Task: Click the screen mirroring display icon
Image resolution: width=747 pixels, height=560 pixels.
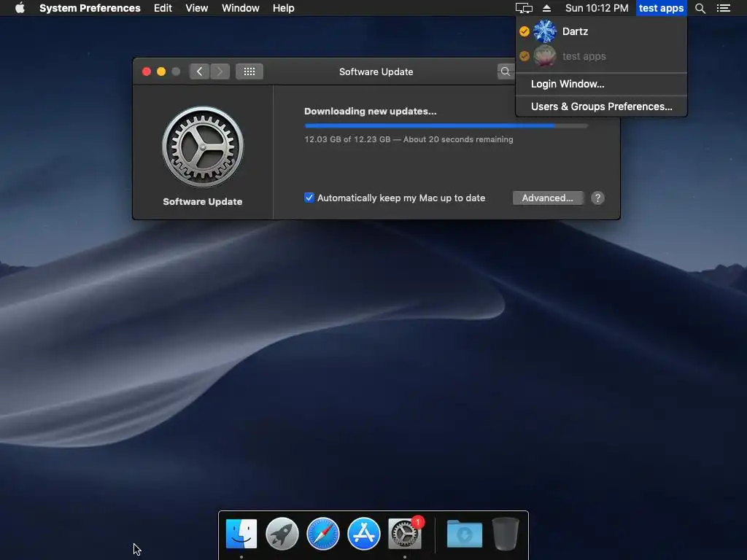Action: coord(524,8)
